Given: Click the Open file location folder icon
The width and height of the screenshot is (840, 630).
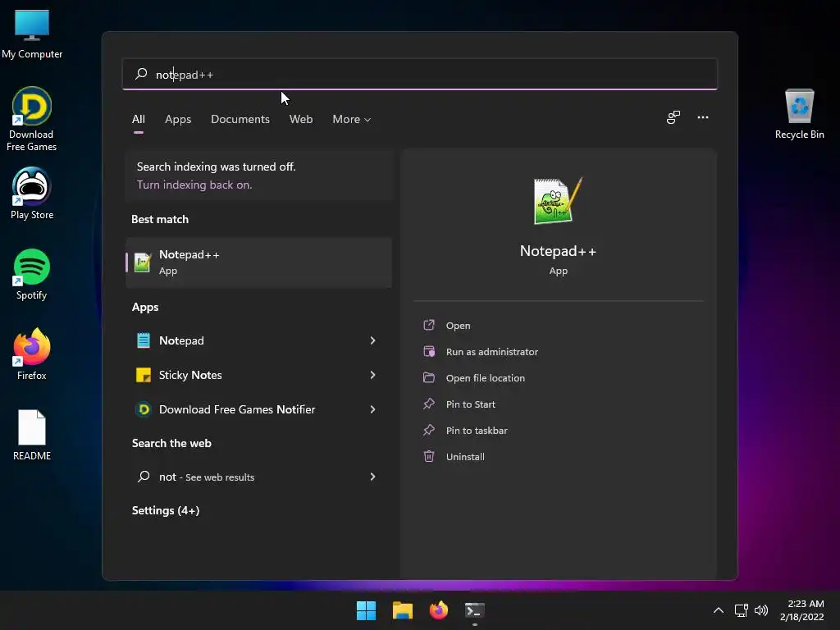Looking at the screenshot, I should [x=429, y=377].
